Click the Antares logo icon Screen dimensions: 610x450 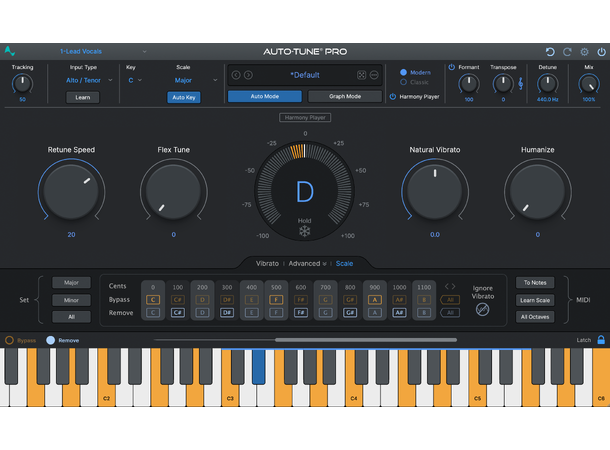10,51
